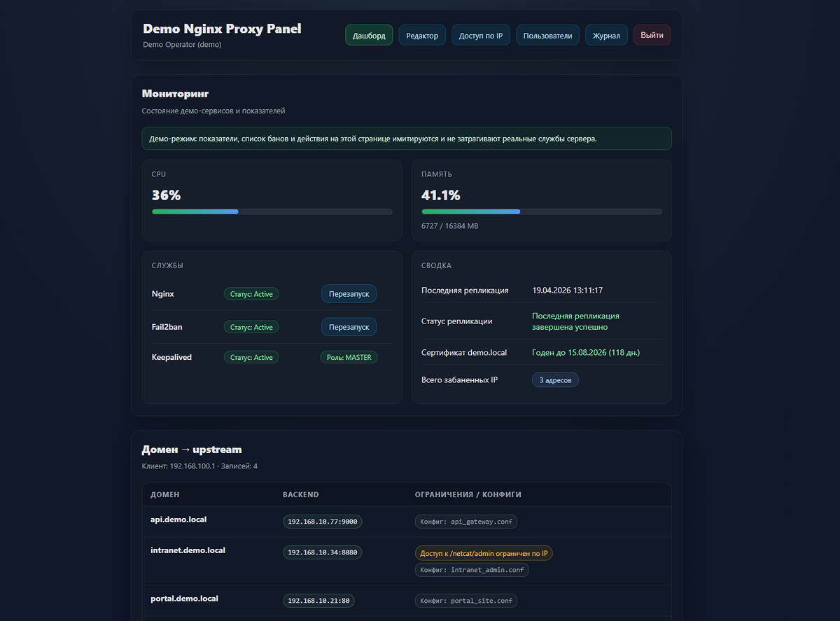Image resolution: width=840 pixels, height=621 pixels.
Task: Click the ОГРАНИЧЕНИЯ / КОНФИГИ column header
Action: [x=468, y=494]
